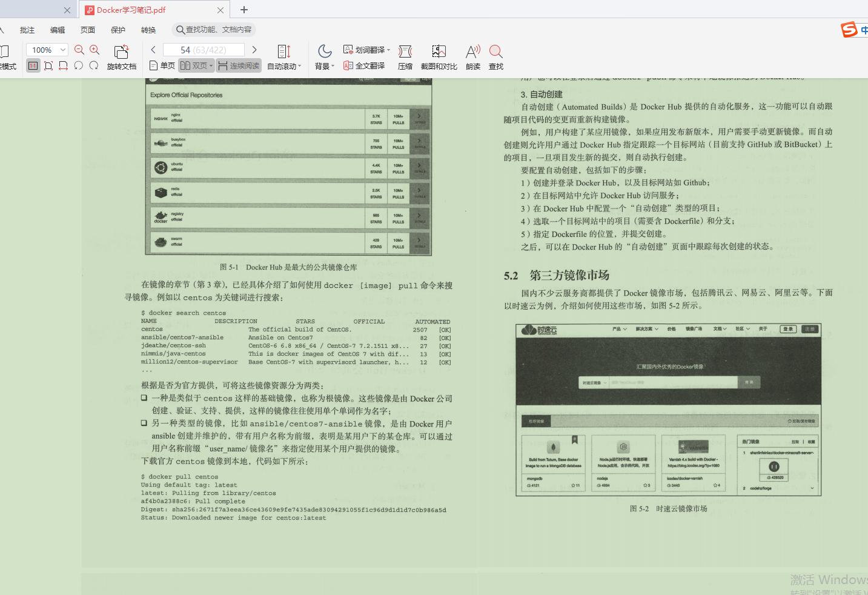Open the 编辑 menu
Viewport: 868px width, 595px height.
[58, 30]
